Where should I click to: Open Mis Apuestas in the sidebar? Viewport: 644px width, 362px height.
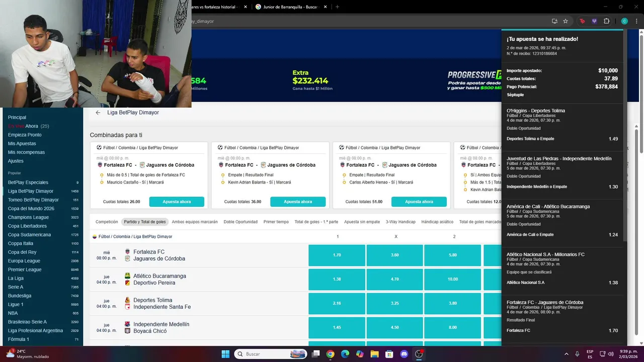pos(22,144)
